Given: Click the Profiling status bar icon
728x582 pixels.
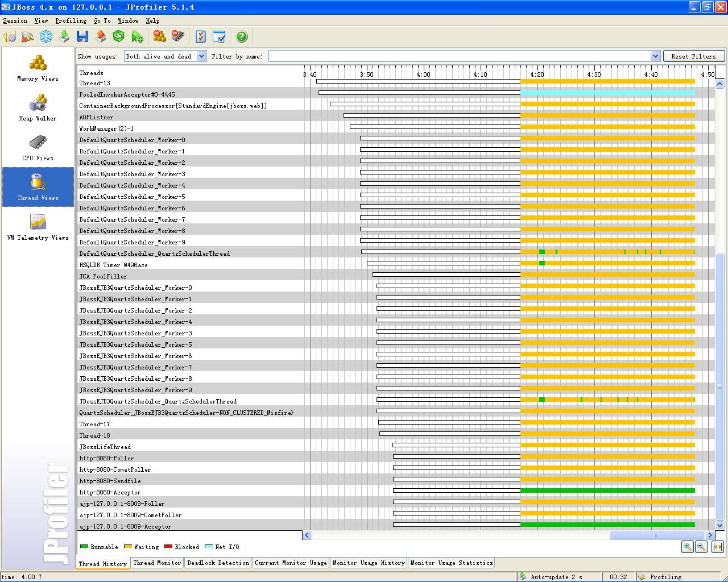Looking at the screenshot, I should tap(642, 576).
